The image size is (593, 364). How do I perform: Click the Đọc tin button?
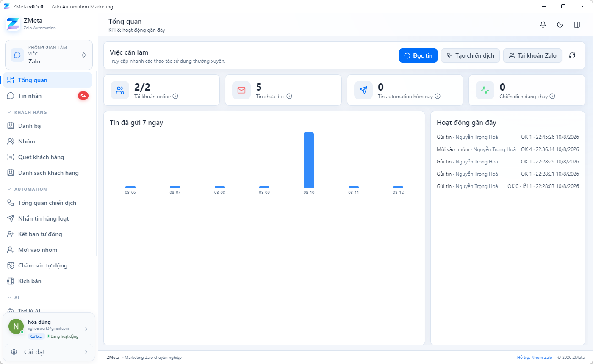point(418,55)
